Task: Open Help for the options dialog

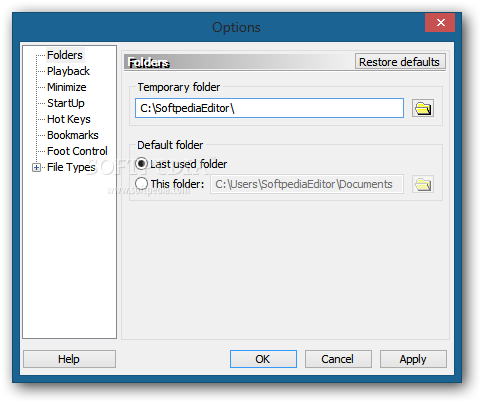Action: pos(69,359)
